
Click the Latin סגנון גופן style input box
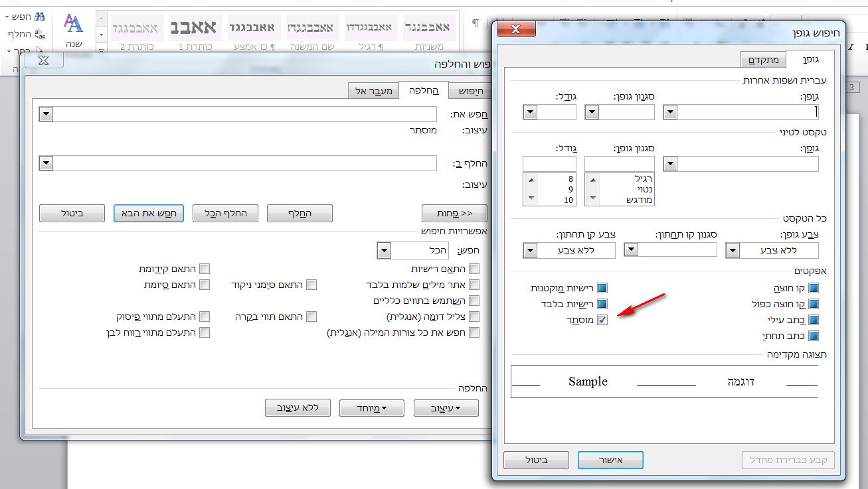(620, 164)
